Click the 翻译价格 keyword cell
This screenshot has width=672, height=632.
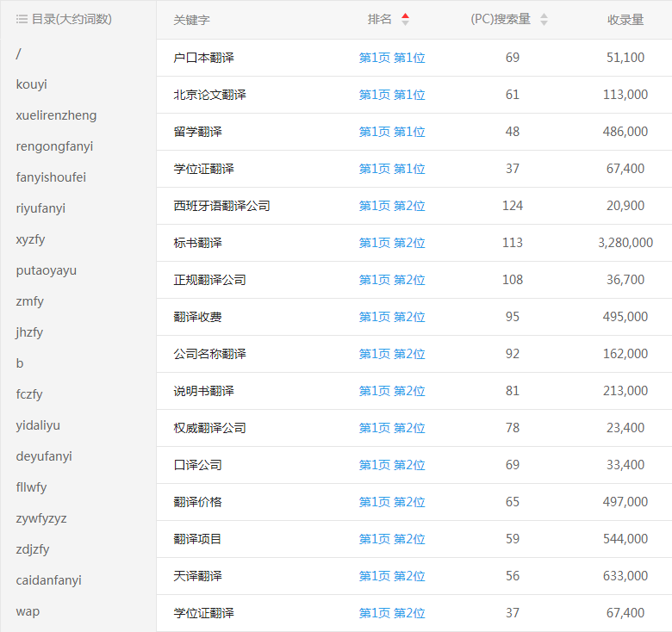(x=197, y=502)
